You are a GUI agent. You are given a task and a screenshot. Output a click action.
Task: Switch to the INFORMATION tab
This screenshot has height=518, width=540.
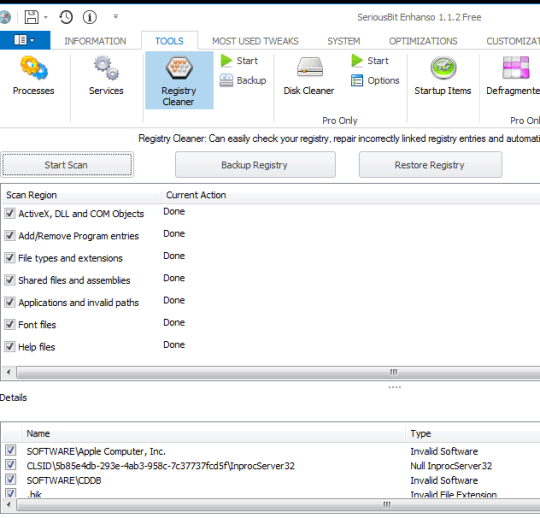click(95, 41)
